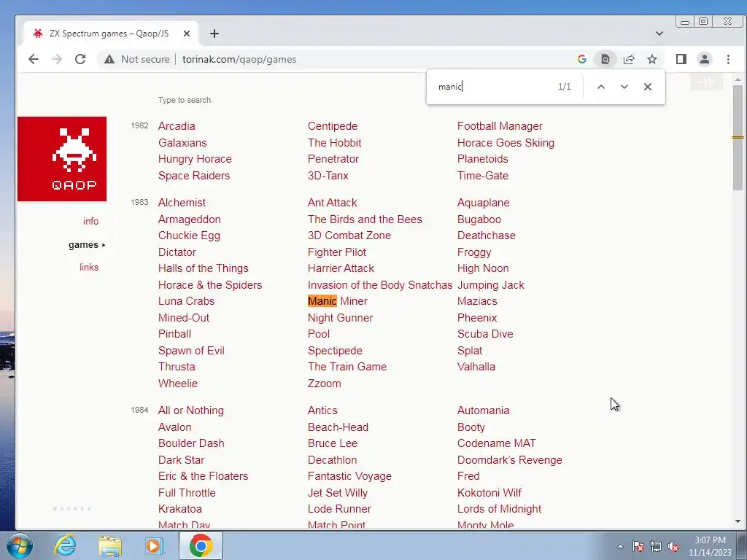Image resolution: width=747 pixels, height=560 pixels.
Task: Click the find-in-page icon in address bar
Action: click(x=605, y=59)
